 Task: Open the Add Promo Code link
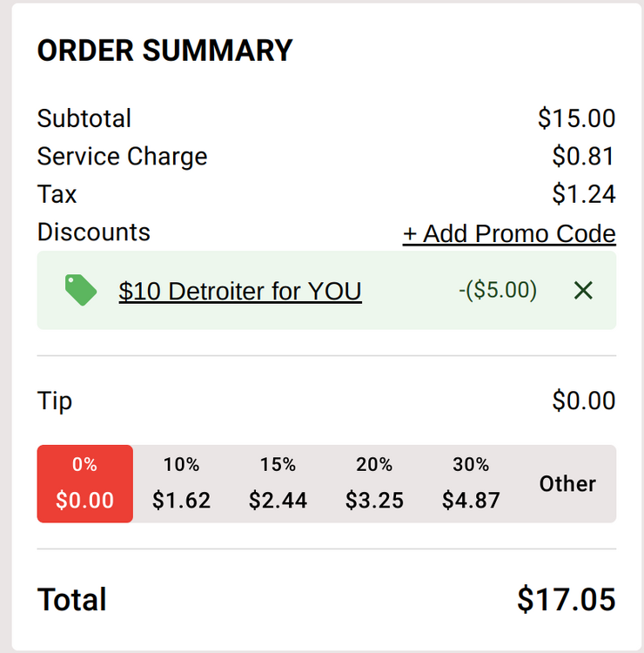point(509,233)
